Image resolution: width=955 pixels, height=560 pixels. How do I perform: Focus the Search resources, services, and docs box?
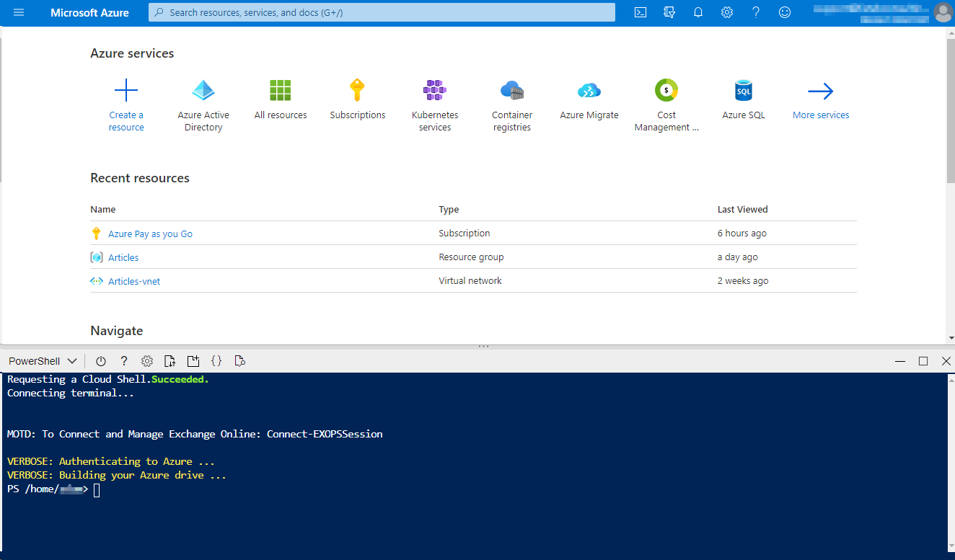[x=382, y=12]
